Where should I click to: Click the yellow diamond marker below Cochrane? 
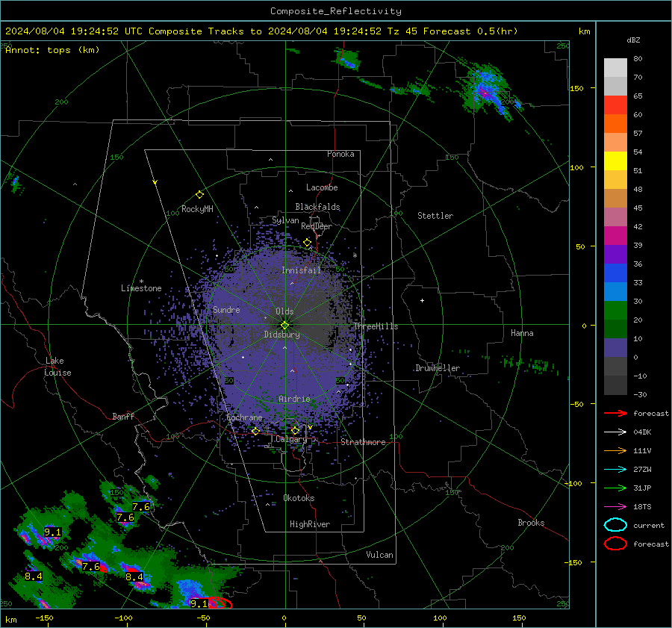[x=255, y=431]
